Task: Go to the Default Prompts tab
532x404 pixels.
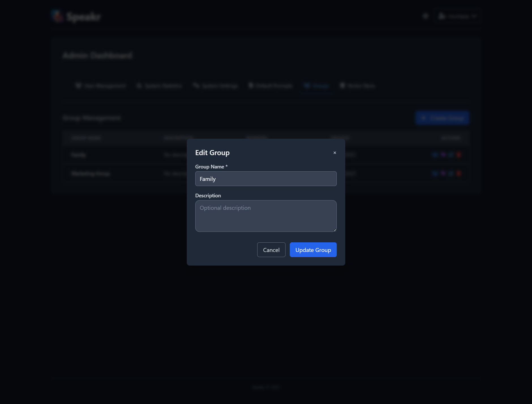Action: click(271, 86)
